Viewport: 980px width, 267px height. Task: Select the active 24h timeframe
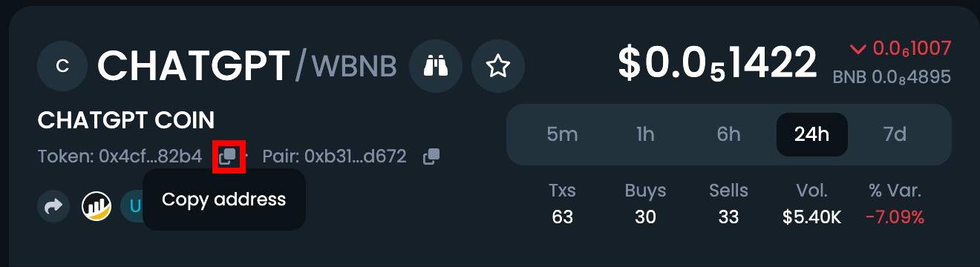pos(811,134)
